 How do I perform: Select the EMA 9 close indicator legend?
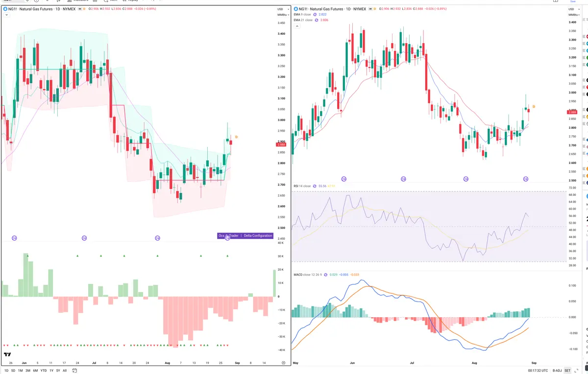tap(302, 15)
